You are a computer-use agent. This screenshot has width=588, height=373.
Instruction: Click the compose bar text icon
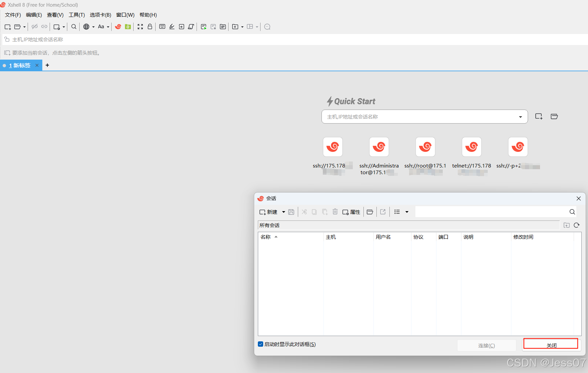click(x=223, y=27)
